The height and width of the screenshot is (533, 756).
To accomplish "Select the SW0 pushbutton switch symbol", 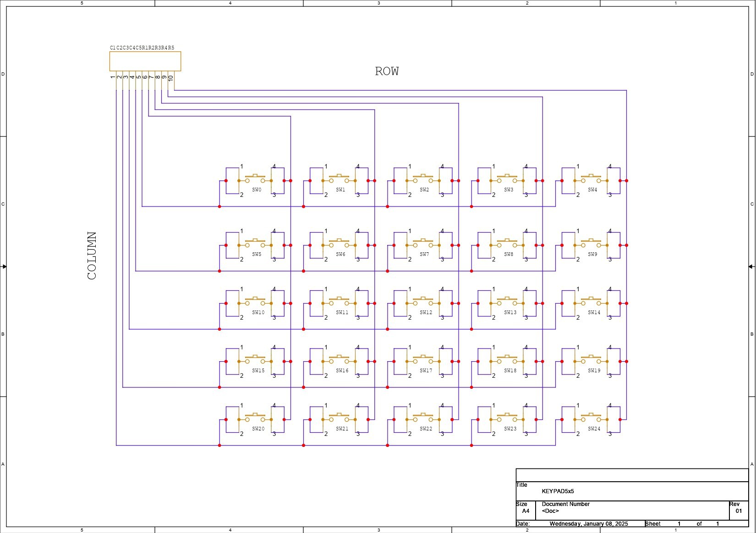I will point(255,181).
